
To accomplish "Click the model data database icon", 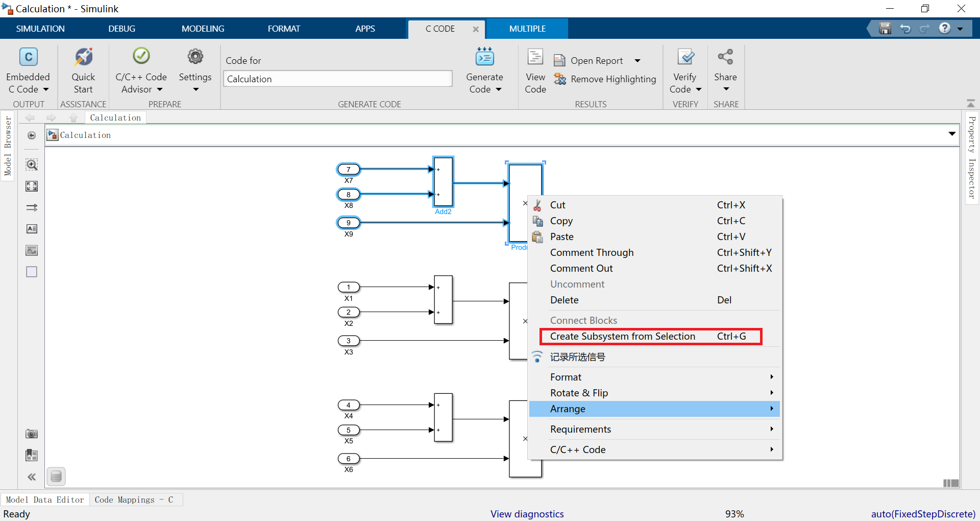I will [x=56, y=477].
